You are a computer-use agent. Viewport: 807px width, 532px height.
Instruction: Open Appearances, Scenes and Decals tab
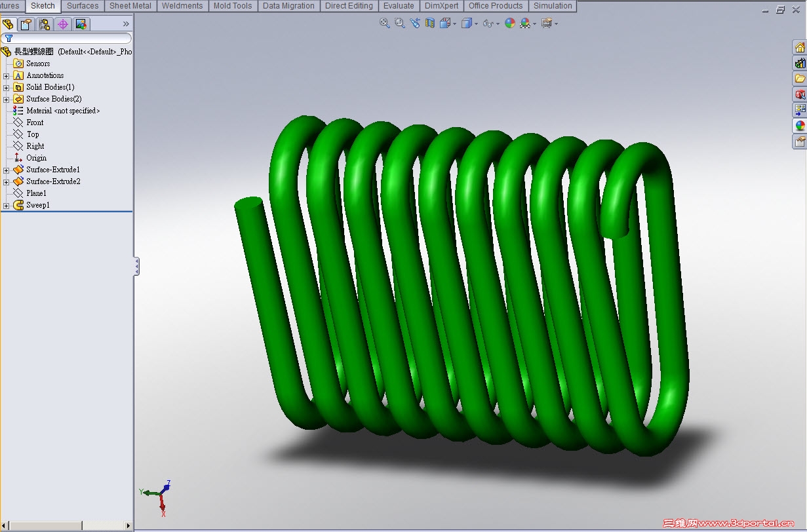(800, 126)
